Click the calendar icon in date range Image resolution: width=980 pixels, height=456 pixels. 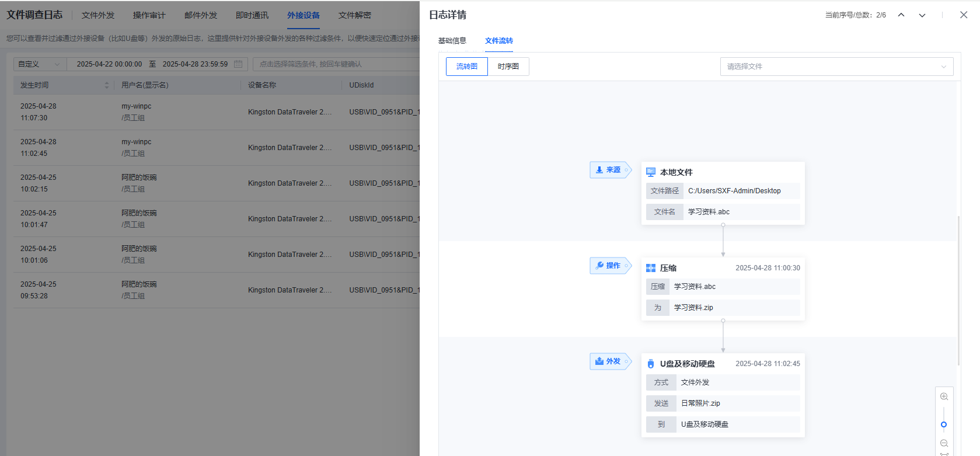pyautogui.click(x=238, y=64)
